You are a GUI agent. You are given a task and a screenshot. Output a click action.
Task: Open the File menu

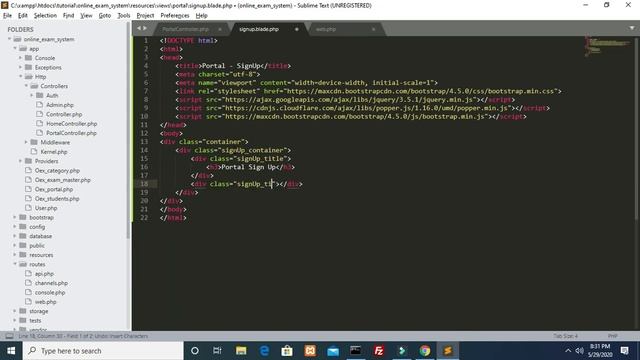tap(7, 16)
